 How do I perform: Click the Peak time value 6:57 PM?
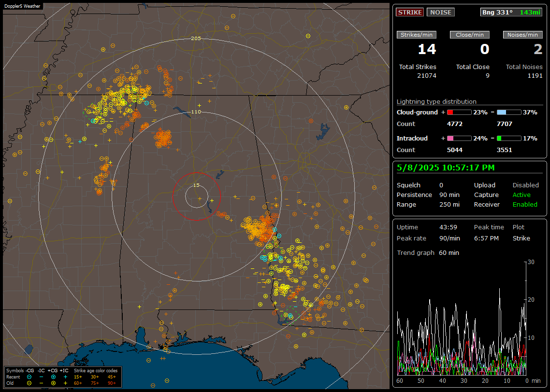(x=486, y=238)
